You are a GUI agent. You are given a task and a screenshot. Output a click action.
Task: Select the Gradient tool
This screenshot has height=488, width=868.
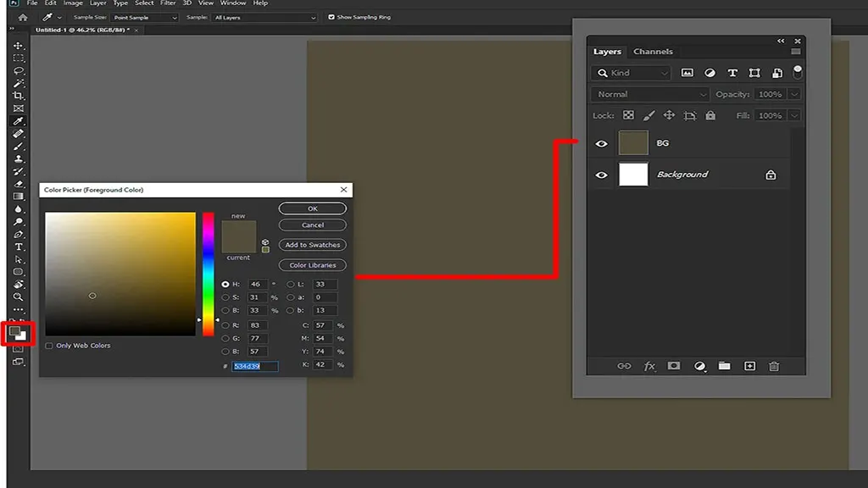[19, 197]
